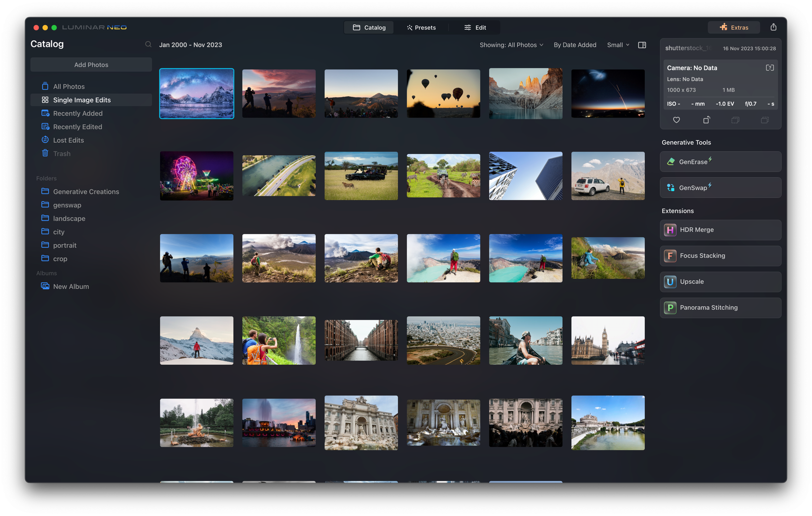The image size is (812, 516).
Task: Start Panorama Stitching extension
Action: [720, 308]
